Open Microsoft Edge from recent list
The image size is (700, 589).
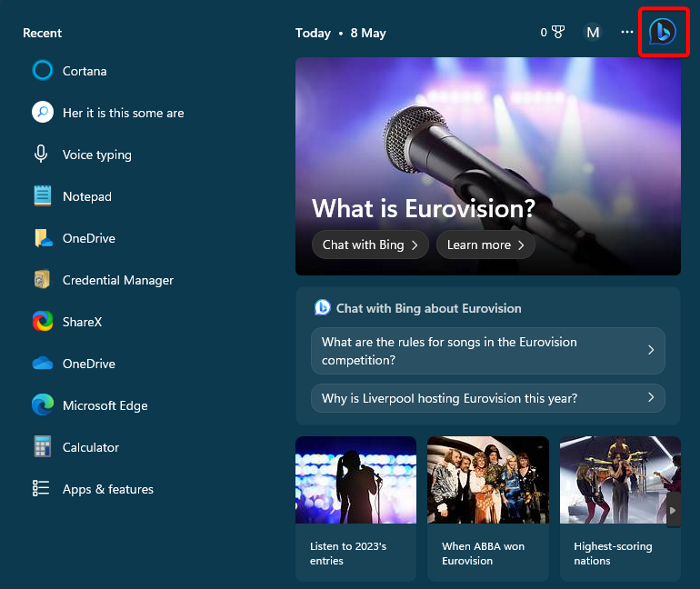coord(90,405)
